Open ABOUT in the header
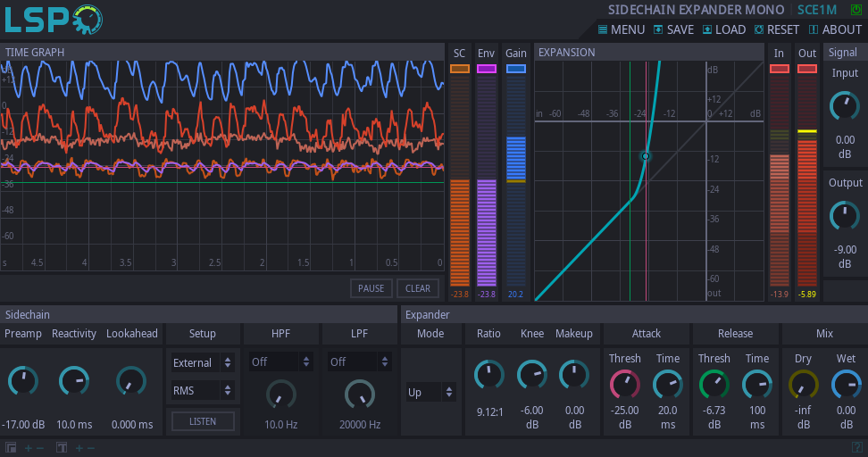The width and height of the screenshot is (868, 457). tap(835, 29)
